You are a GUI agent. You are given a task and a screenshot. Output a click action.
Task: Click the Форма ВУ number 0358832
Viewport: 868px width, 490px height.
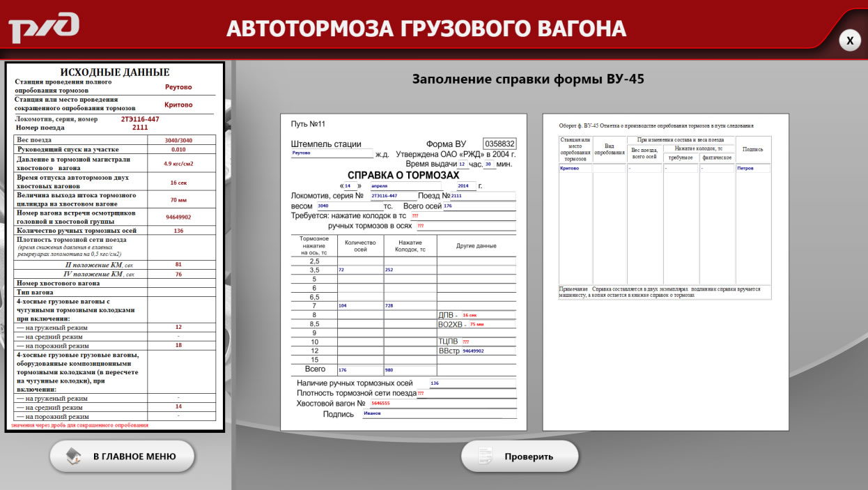point(499,144)
